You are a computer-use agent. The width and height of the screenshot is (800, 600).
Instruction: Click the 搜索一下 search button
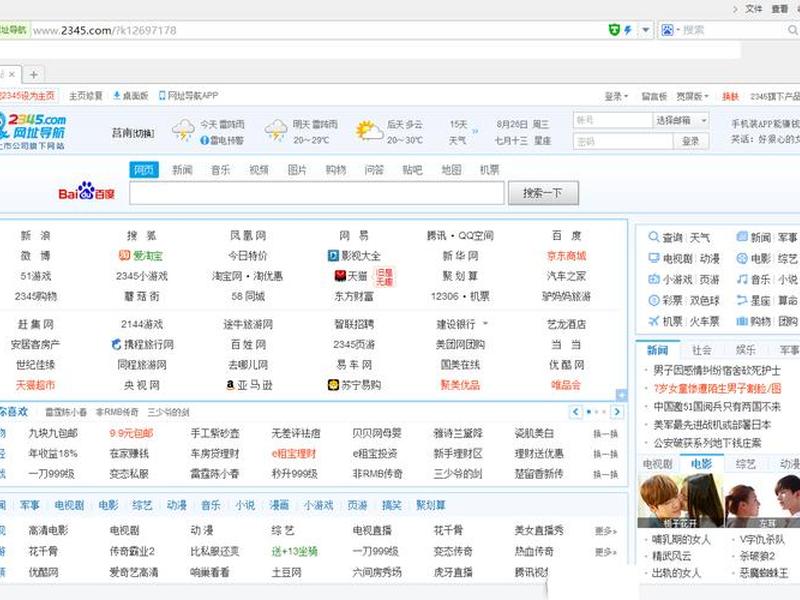(543, 193)
